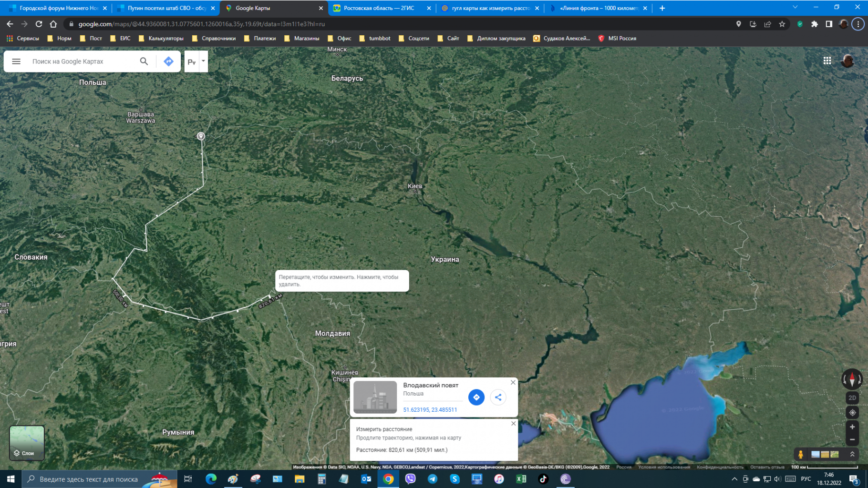Open the Windows Start menu
The image size is (868, 488).
10,479
